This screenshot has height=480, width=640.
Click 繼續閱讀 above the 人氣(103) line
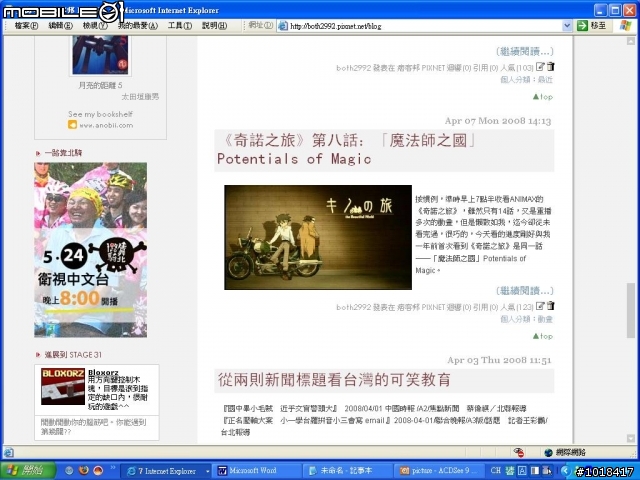(x=524, y=51)
